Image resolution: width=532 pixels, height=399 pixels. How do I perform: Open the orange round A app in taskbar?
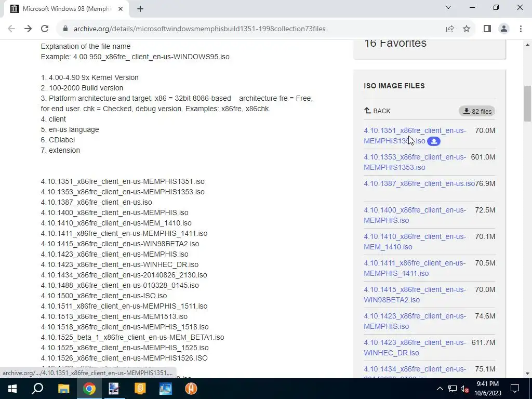tap(191, 389)
